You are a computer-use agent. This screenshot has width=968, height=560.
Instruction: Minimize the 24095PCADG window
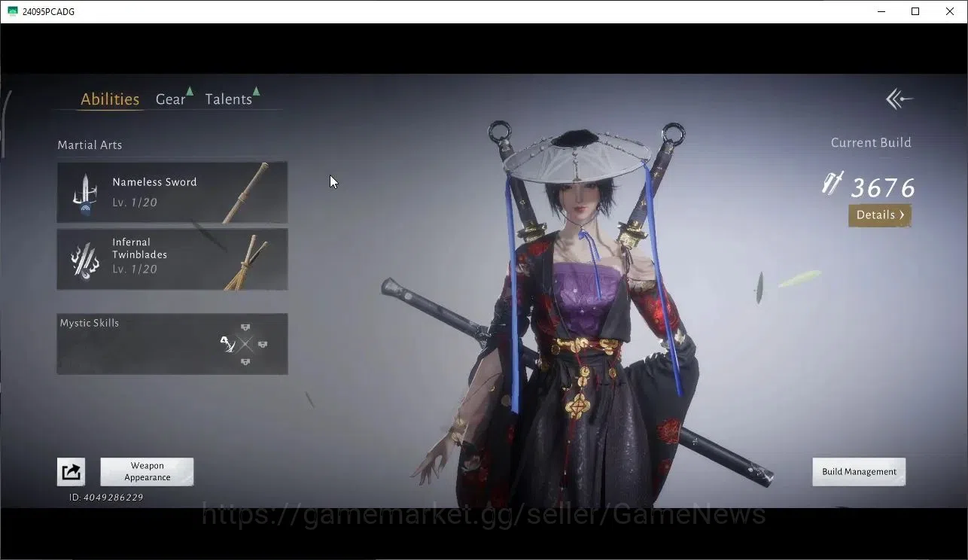[881, 11]
